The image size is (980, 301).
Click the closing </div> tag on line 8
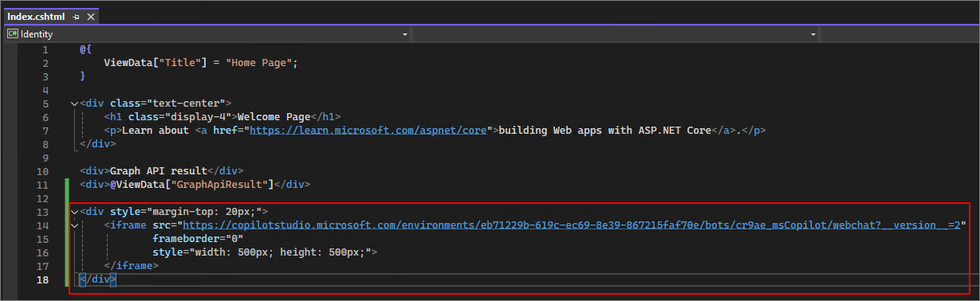tap(97, 144)
